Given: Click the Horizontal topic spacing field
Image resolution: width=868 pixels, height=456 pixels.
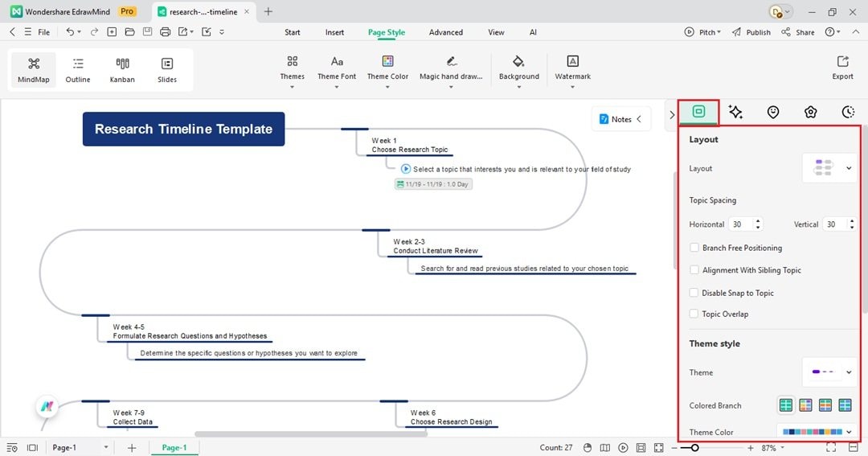Looking at the screenshot, I should (x=746, y=224).
